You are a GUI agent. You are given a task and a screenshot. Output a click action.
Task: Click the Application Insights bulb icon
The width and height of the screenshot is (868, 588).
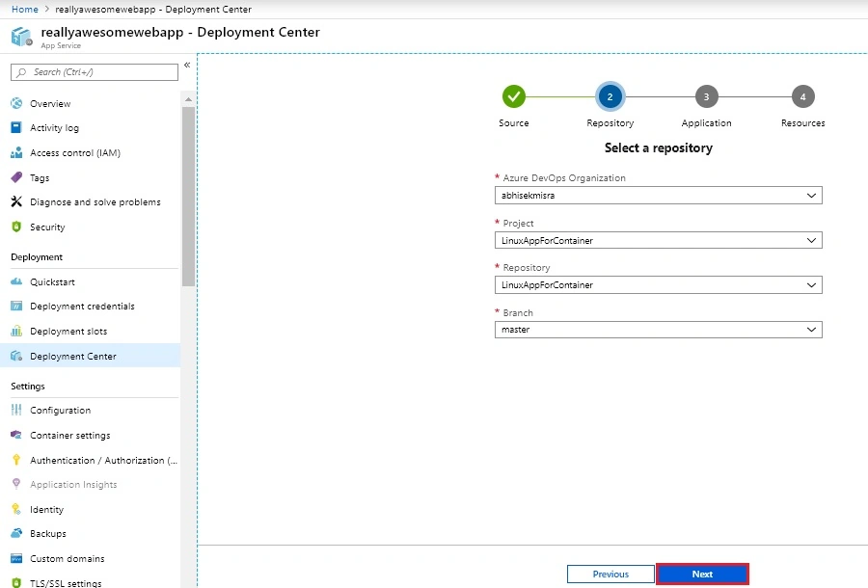click(16, 484)
